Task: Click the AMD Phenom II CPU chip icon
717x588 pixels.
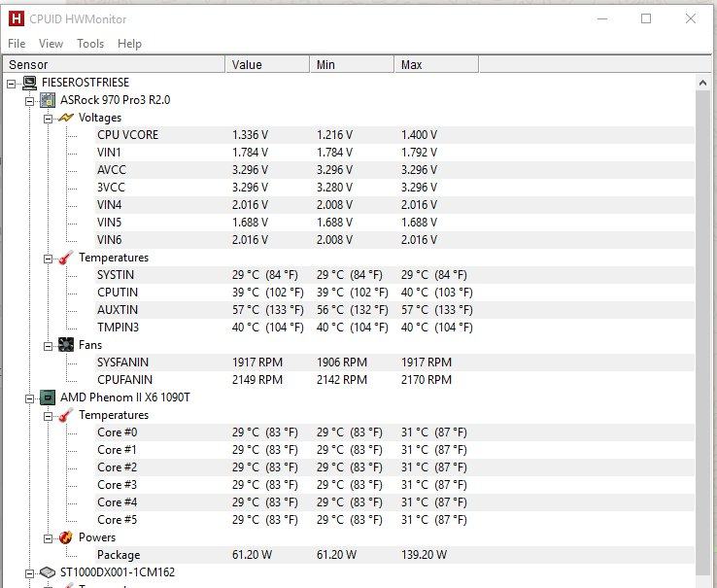Action: 48,398
